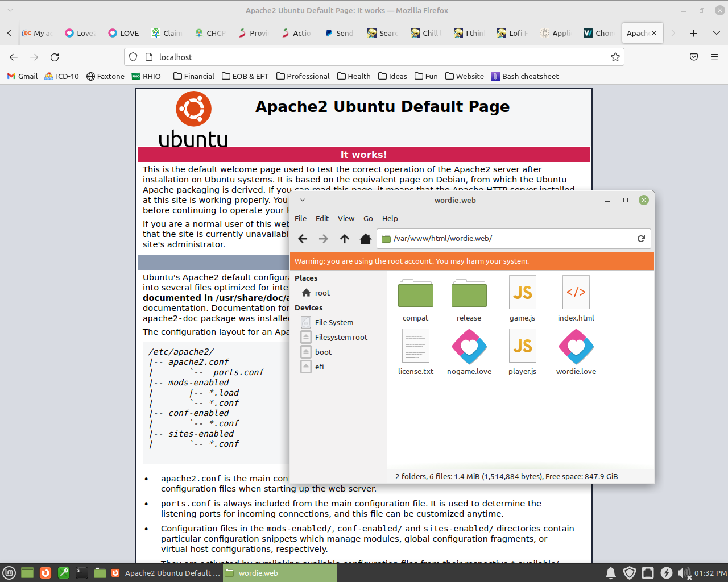
Task: Open Gmail bookmark
Action: click(22, 76)
